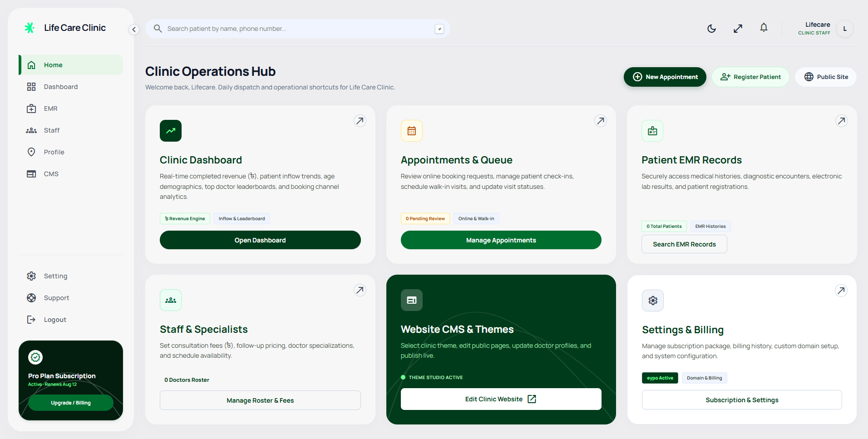Click the medical clipboard icon on Patient EMR card
The image size is (868, 439).
coord(652,131)
